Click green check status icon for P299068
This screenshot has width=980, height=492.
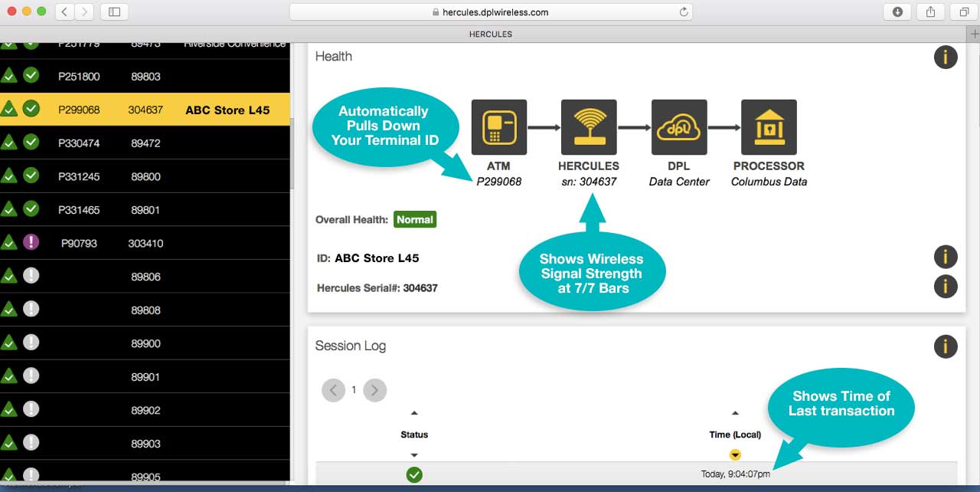31,109
